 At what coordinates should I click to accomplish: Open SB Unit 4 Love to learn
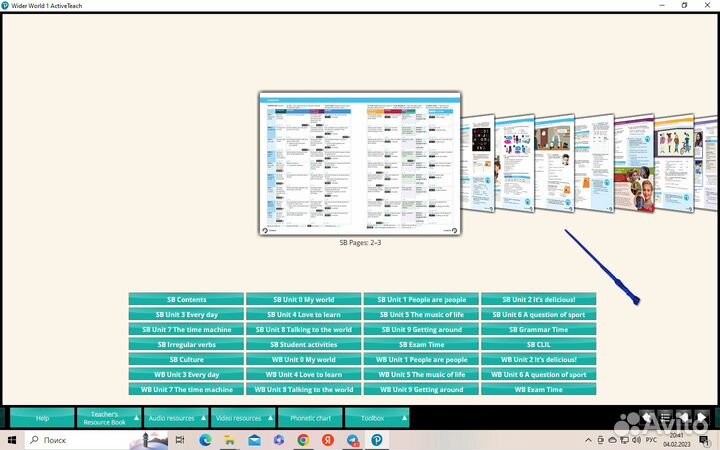tap(304, 315)
